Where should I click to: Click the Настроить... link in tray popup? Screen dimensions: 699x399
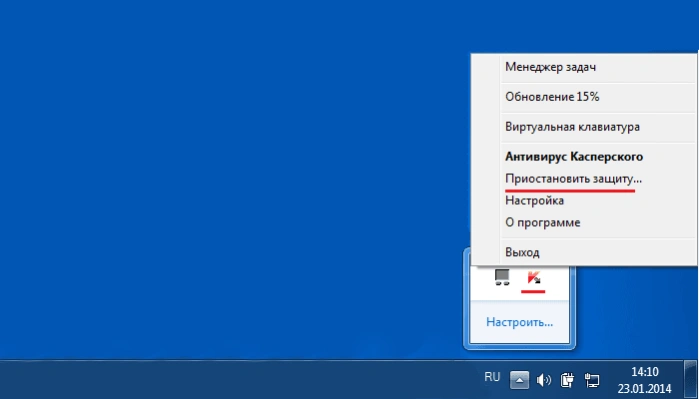coord(519,322)
